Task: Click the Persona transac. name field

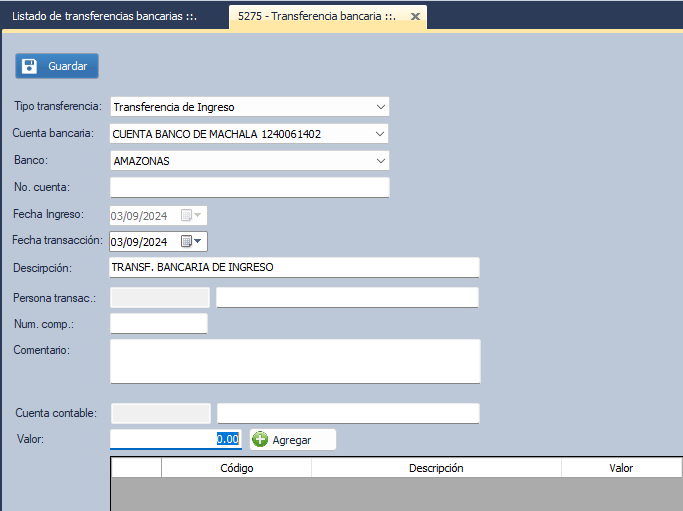Action: 347,297
